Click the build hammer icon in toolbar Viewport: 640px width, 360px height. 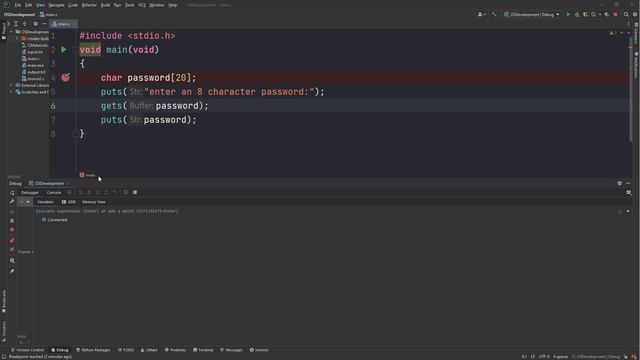[494, 15]
